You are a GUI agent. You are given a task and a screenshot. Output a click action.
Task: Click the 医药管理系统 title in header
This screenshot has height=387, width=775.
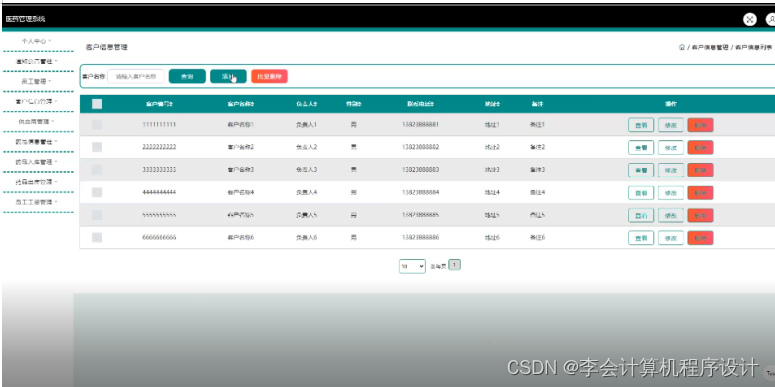25,19
